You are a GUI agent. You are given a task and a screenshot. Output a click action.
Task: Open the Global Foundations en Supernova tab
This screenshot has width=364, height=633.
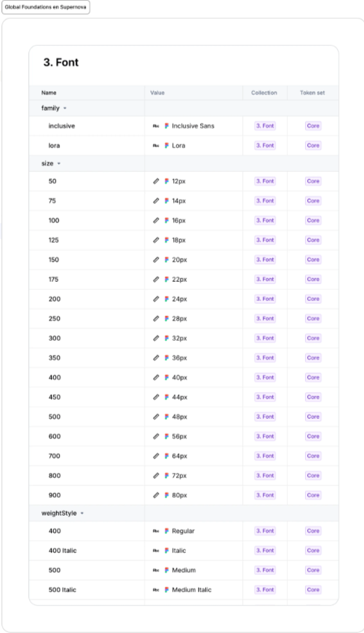pos(46,7)
